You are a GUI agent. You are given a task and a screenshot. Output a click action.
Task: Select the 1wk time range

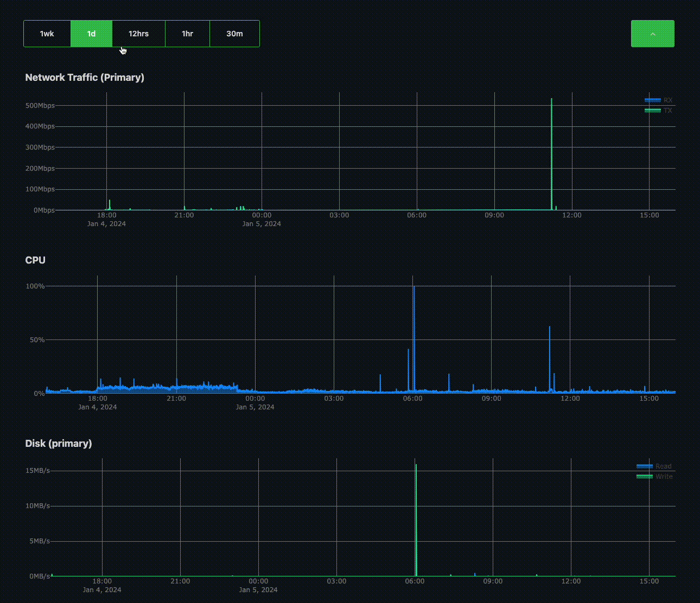click(47, 33)
